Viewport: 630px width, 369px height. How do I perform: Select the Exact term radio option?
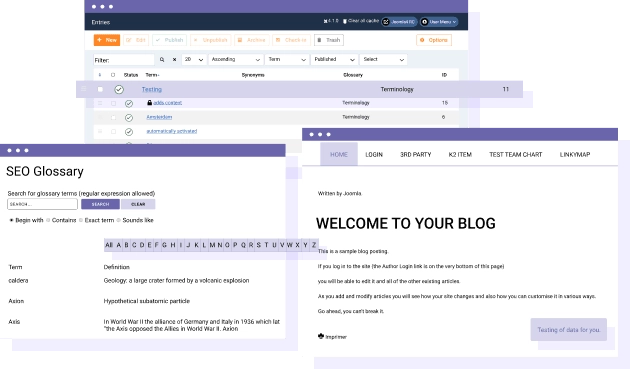click(81, 220)
